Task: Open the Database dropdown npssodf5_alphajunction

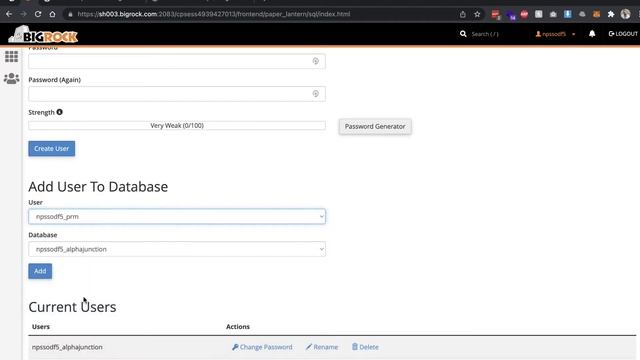Action: click(177, 249)
